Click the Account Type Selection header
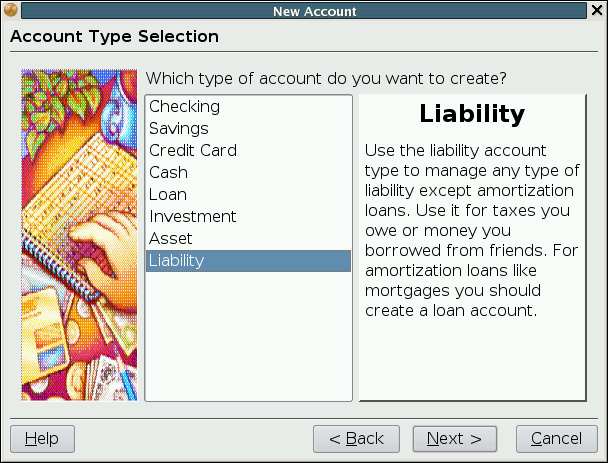Screen dimensions: 608x463 [114, 37]
